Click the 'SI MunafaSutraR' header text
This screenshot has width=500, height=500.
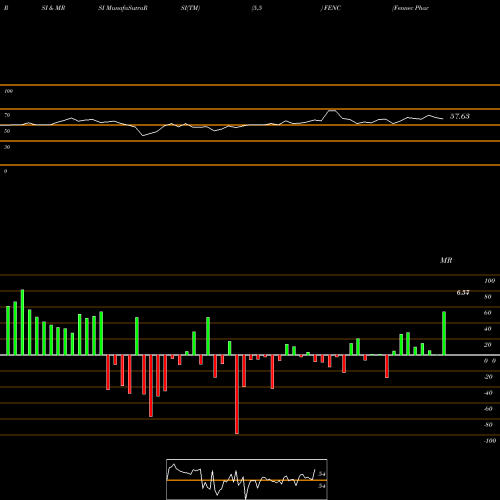click(123, 8)
